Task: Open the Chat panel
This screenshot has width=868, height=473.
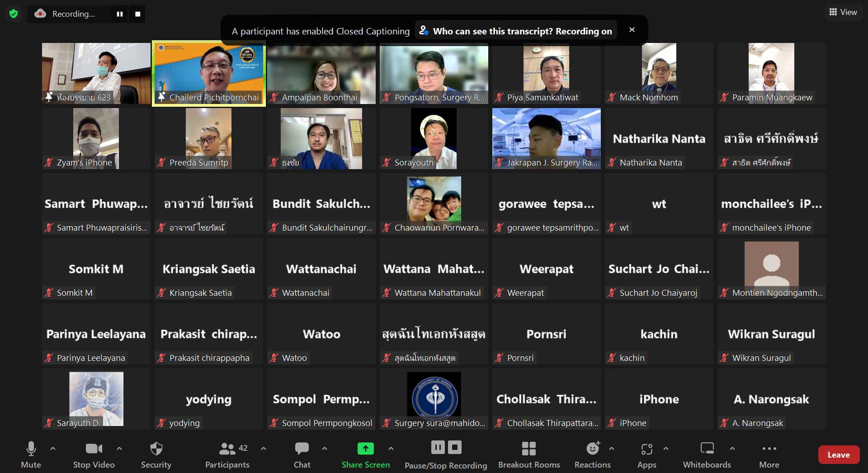Action: click(x=302, y=454)
